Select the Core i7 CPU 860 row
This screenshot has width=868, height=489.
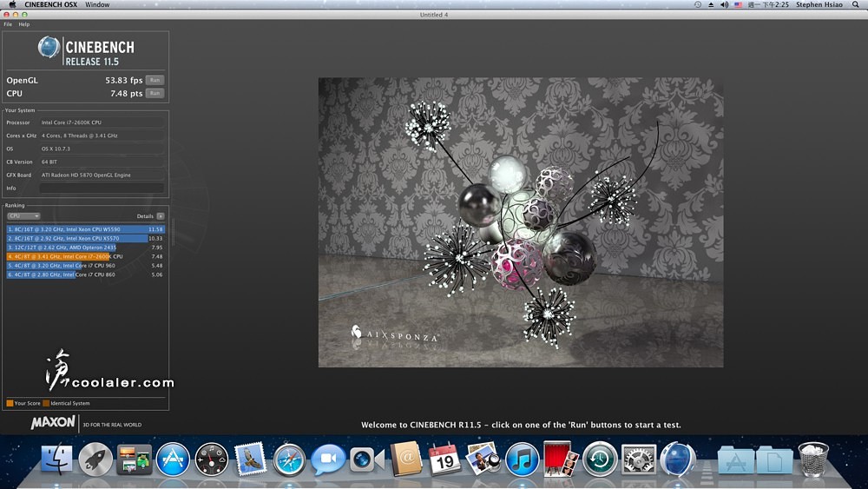(x=85, y=274)
